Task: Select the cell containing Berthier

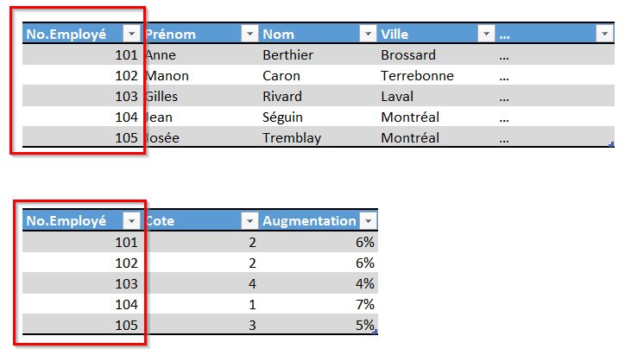Action: tap(287, 55)
